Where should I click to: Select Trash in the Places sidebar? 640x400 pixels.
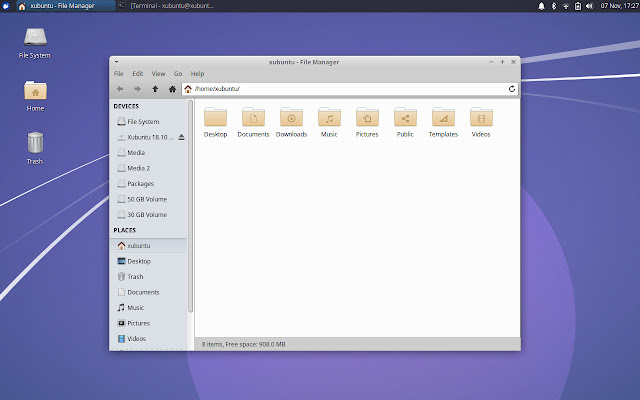(148, 277)
